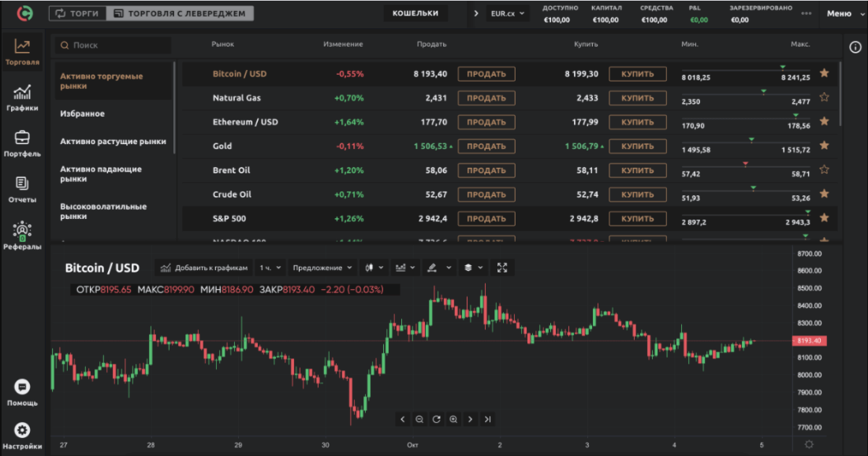Screen dimensions: 868x456
Task: Expand the Предложение price type dropdown
Action: coord(323,268)
